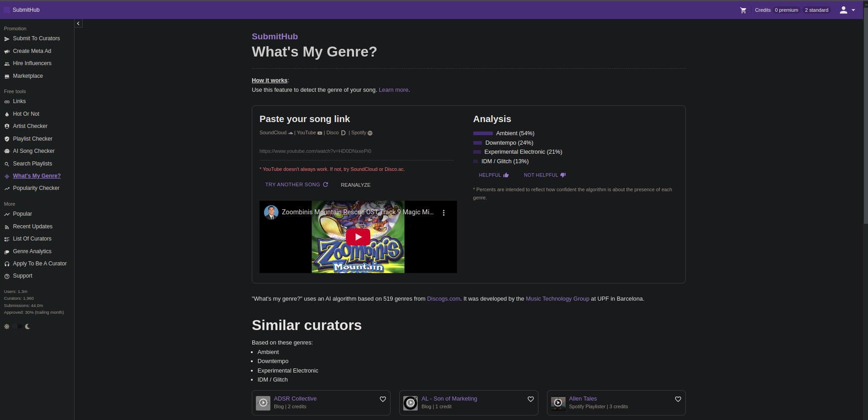Click Try Another Song button

point(296,184)
